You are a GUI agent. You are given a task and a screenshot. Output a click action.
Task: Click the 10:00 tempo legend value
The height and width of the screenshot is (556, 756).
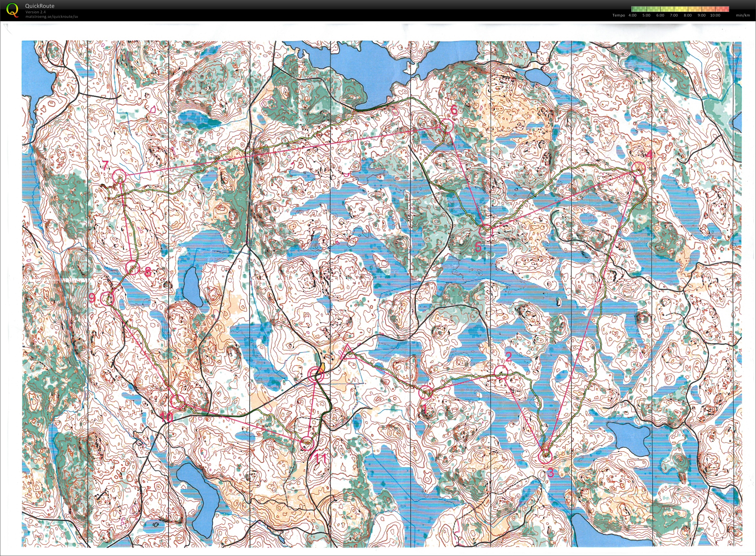[715, 15]
